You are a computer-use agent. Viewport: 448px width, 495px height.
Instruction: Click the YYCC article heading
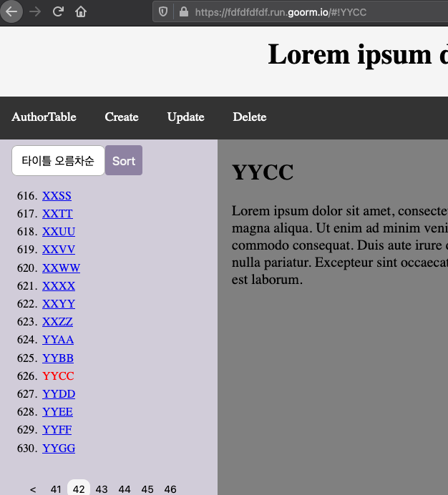pyautogui.click(x=263, y=172)
